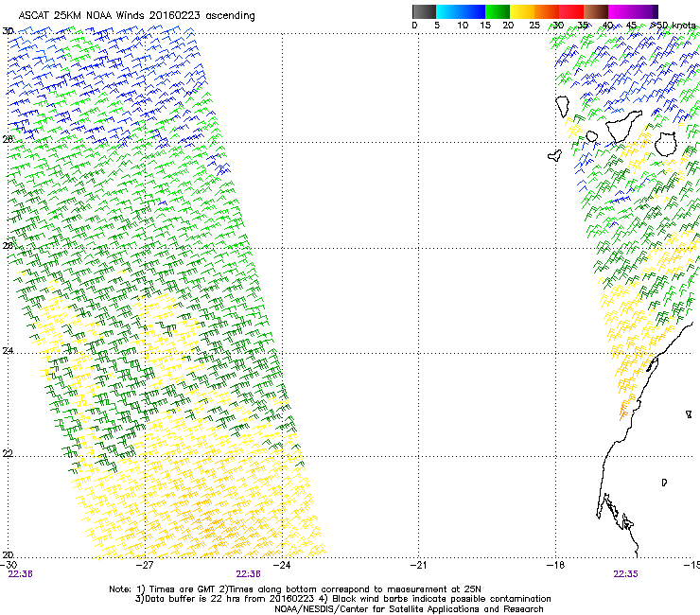
Task: Click the purple "22:36" time left of the -24 label
Action: click(248, 574)
